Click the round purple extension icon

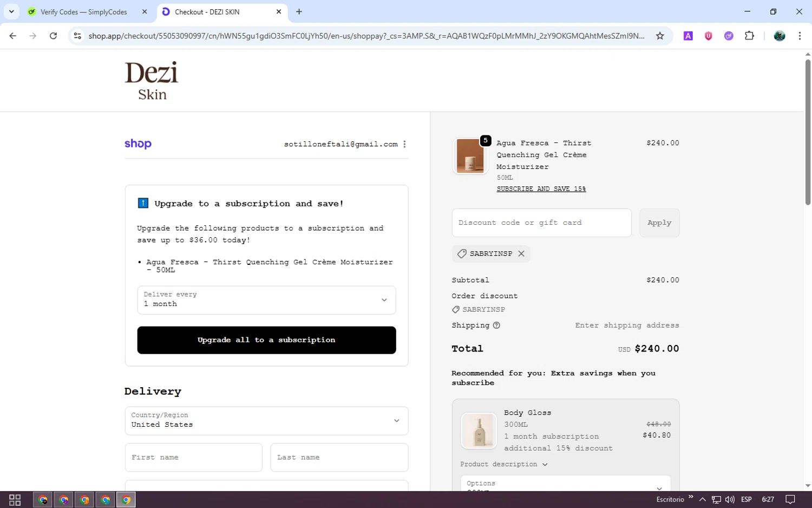coord(729,36)
